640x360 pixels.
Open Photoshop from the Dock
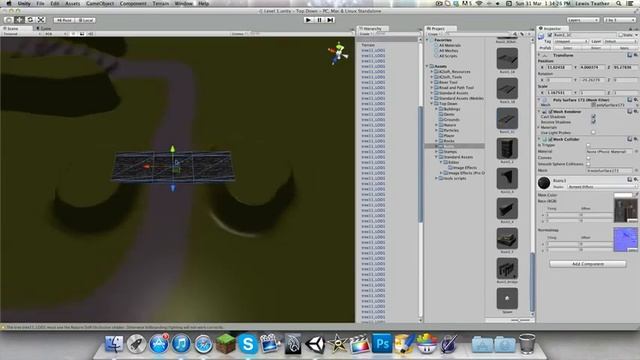click(x=382, y=344)
